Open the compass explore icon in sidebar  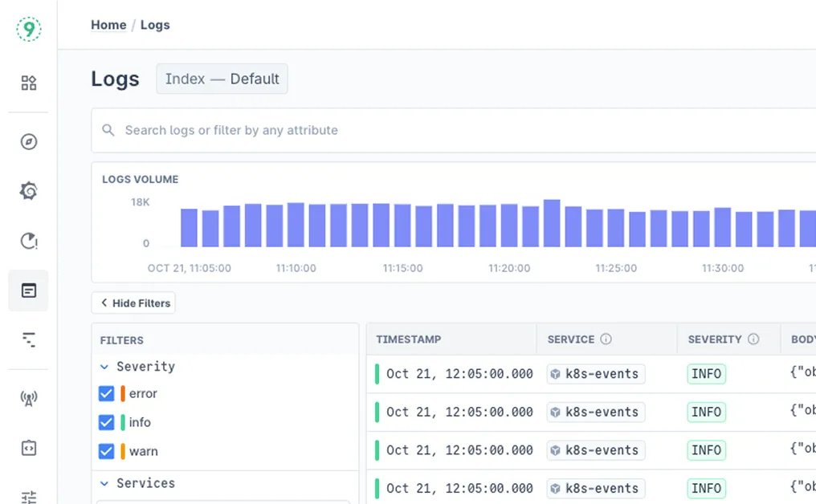pyautogui.click(x=29, y=142)
